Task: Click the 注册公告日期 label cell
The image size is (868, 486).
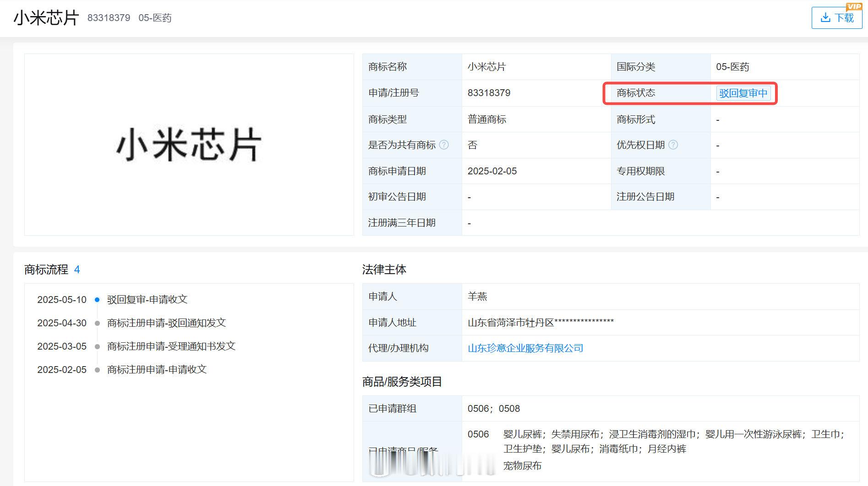Action: (x=661, y=197)
